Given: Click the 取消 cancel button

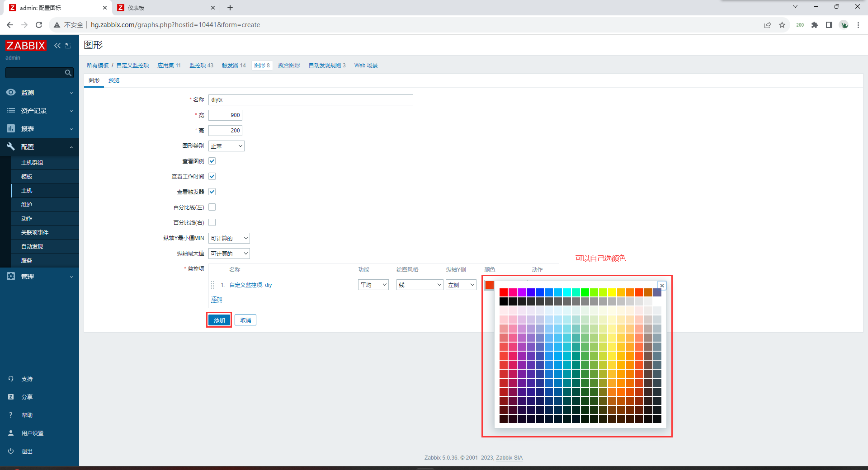Looking at the screenshot, I should pos(245,320).
